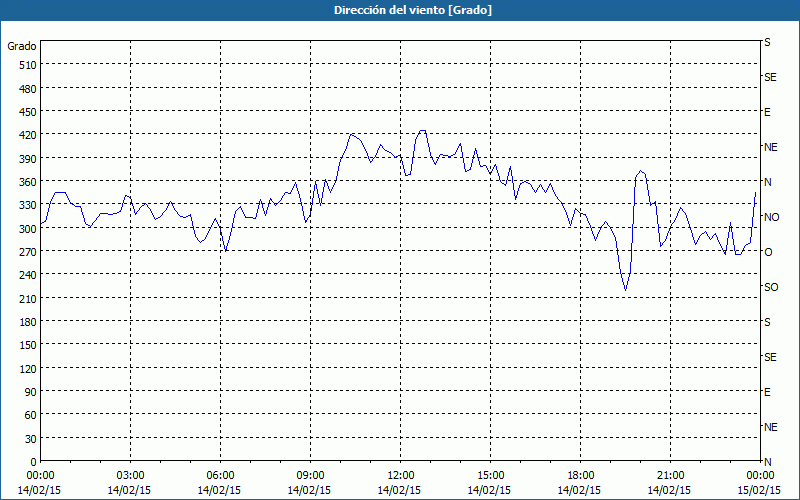Select the 12:00 time label
The height and width of the screenshot is (500, 800).
pos(401,476)
